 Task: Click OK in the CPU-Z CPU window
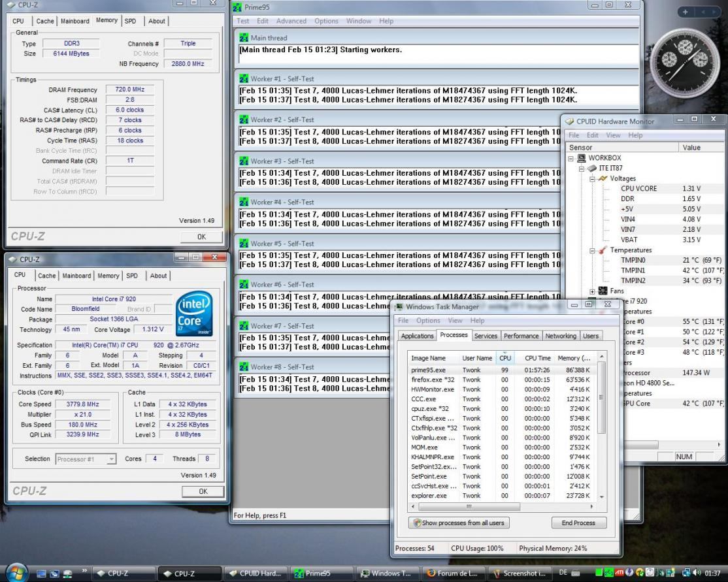203,491
